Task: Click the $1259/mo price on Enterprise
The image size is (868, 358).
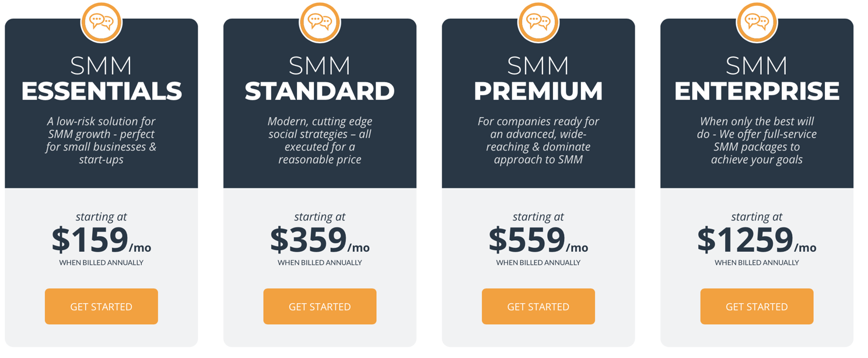Action: pyautogui.click(x=757, y=239)
